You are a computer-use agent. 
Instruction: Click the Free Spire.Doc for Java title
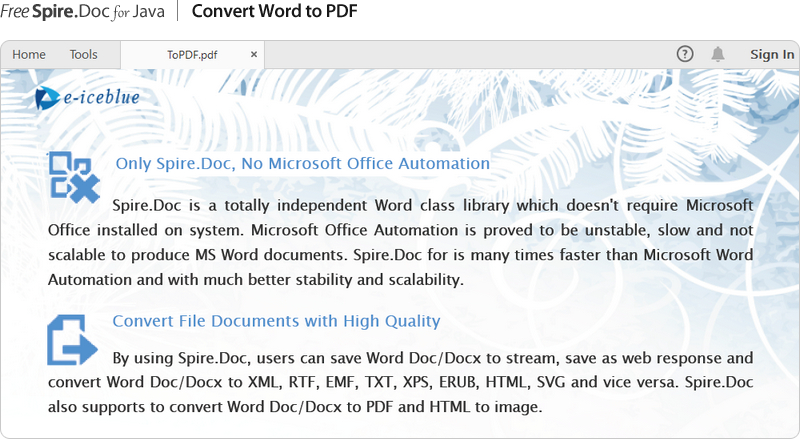83,11
